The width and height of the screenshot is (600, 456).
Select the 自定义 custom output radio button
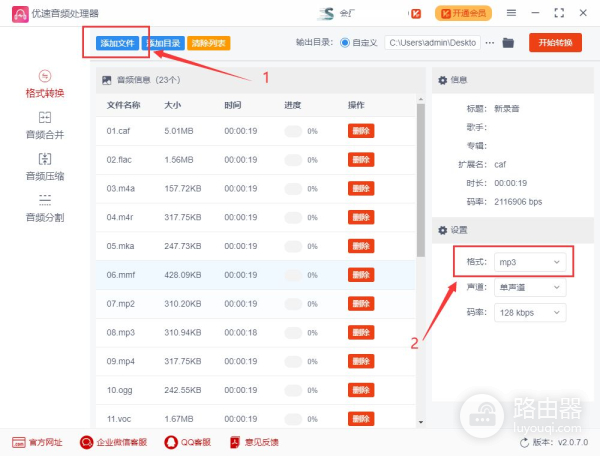click(x=345, y=42)
